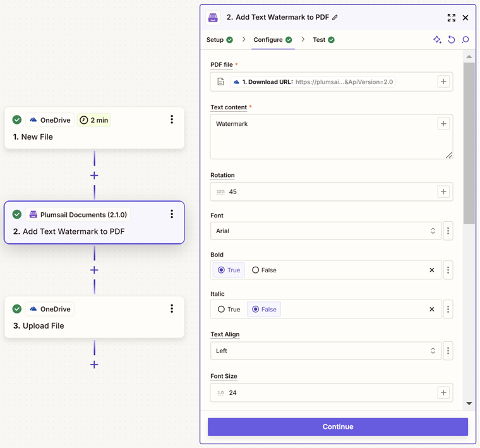Click the Plumsail Documents (2.1.0) badge
The height and width of the screenshot is (448, 480).
(78, 215)
